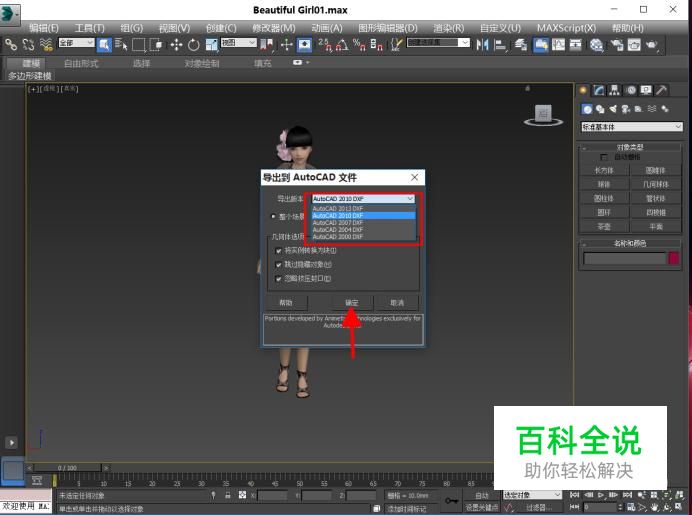Toggle the Percent Snap icon
The width and height of the screenshot is (692, 515).
point(359,45)
